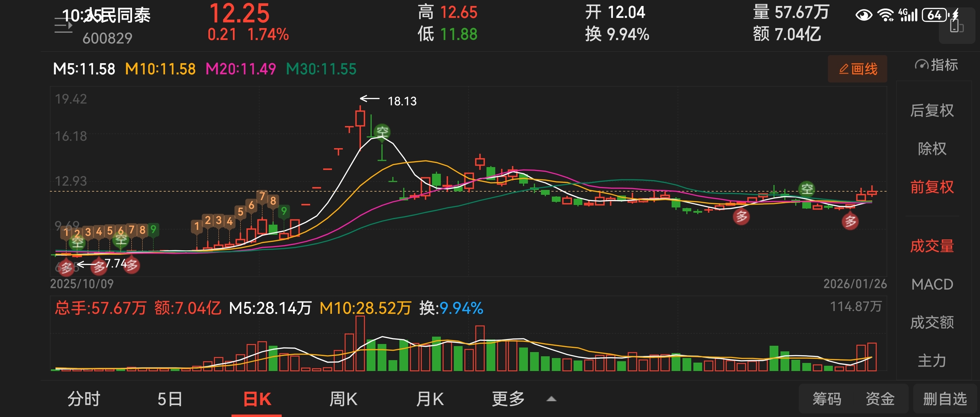The height and width of the screenshot is (417, 980).
Task: Tap the 删自选 button
Action: coord(945,399)
